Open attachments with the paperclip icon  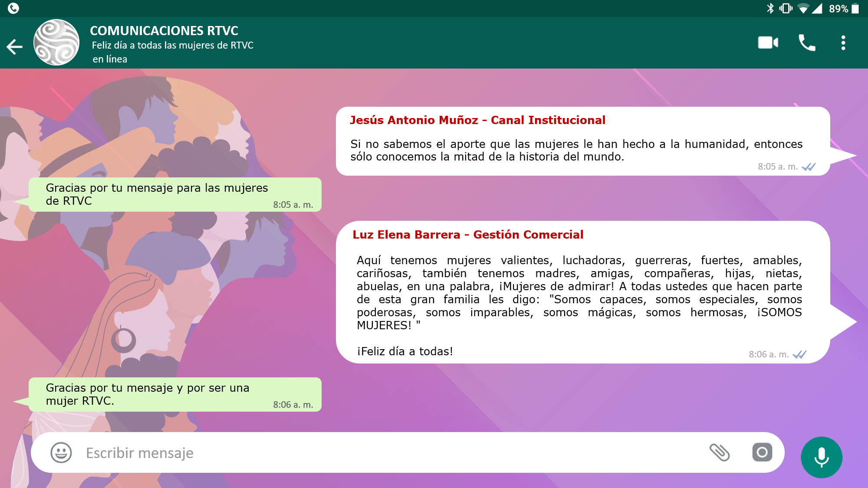[719, 452]
